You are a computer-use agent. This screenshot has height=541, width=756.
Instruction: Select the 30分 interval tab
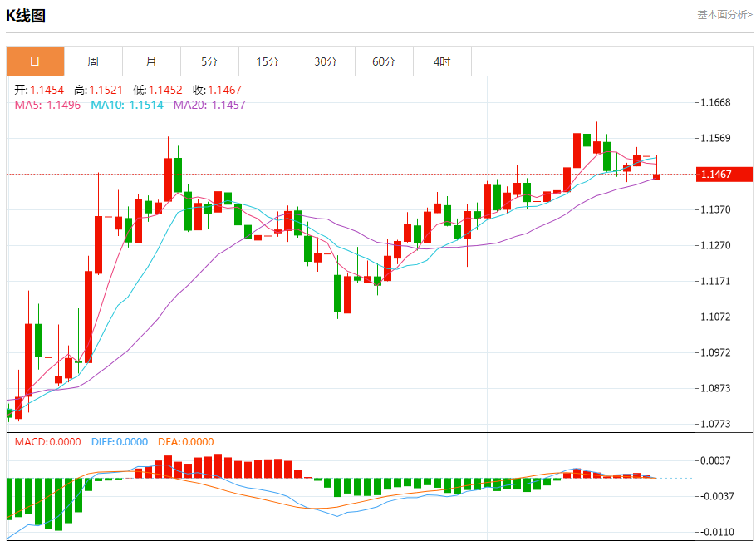click(x=326, y=61)
